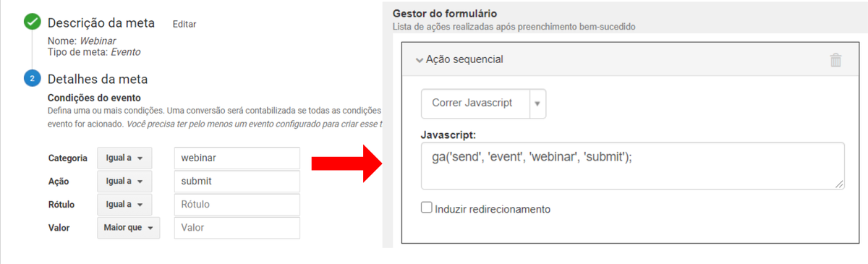Click the Detalhes da meta heading
This screenshot has height=264, width=868.
tap(98, 79)
